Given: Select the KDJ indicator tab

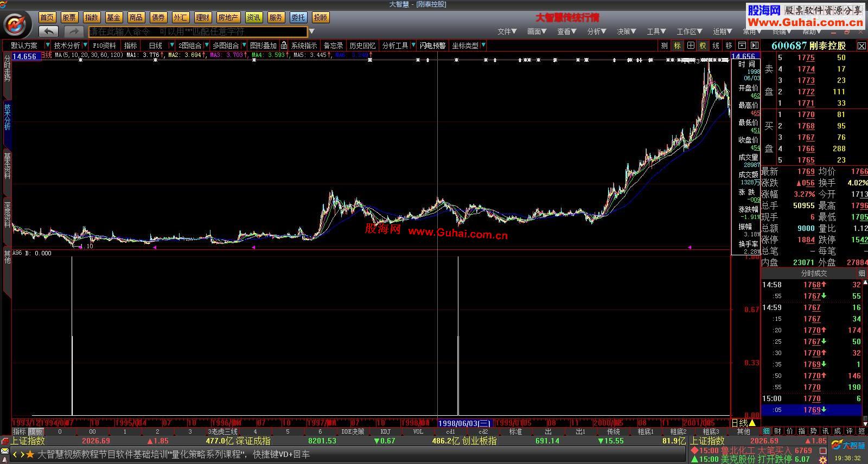Looking at the screenshot, I should 385,431.
